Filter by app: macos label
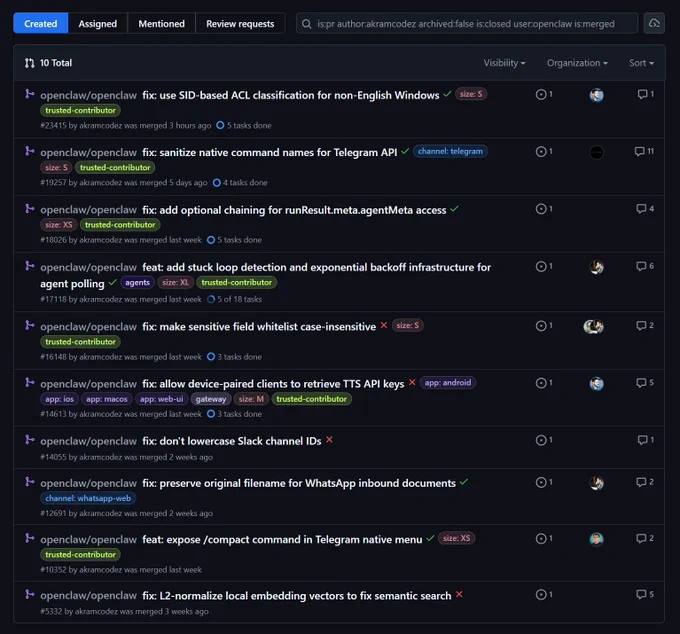Screen dimensions: 680x634 [107, 399]
